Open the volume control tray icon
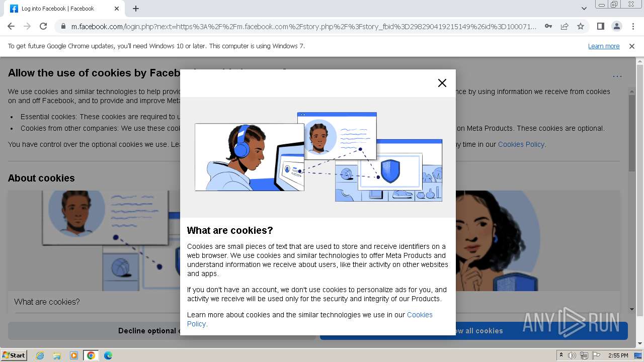Screen dimensions: 644x362 572,355
